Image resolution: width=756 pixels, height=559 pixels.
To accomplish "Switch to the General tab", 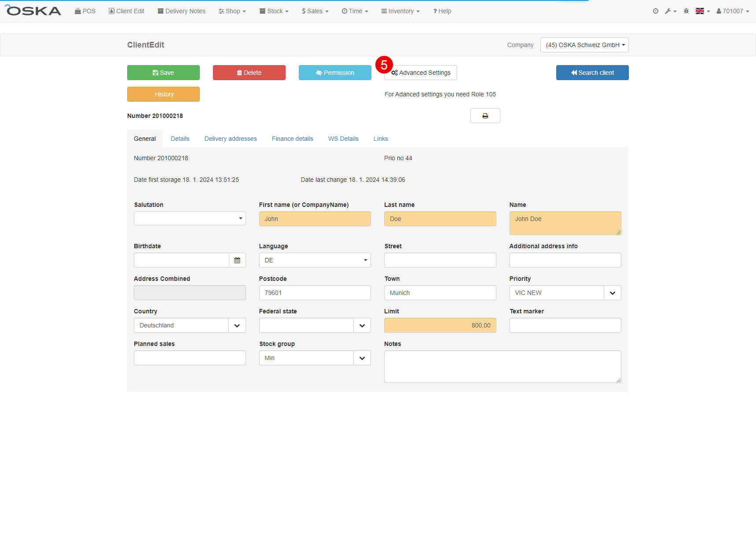I will [145, 139].
